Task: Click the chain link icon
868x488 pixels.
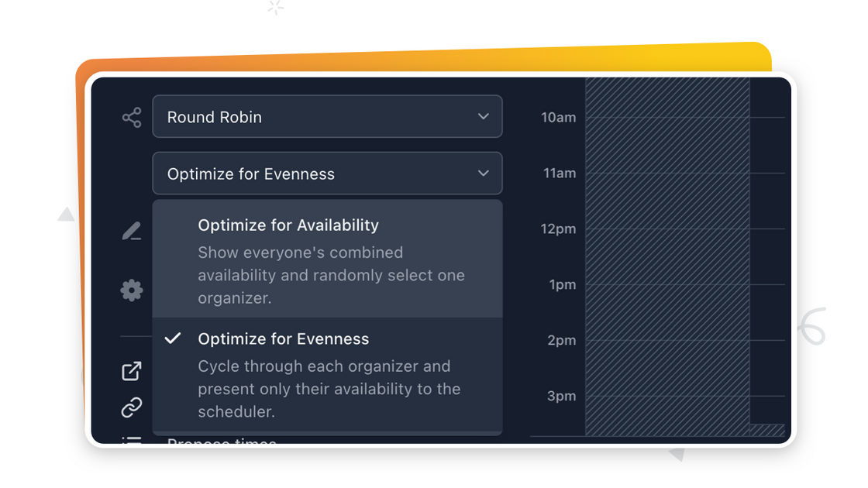Action: (x=132, y=407)
